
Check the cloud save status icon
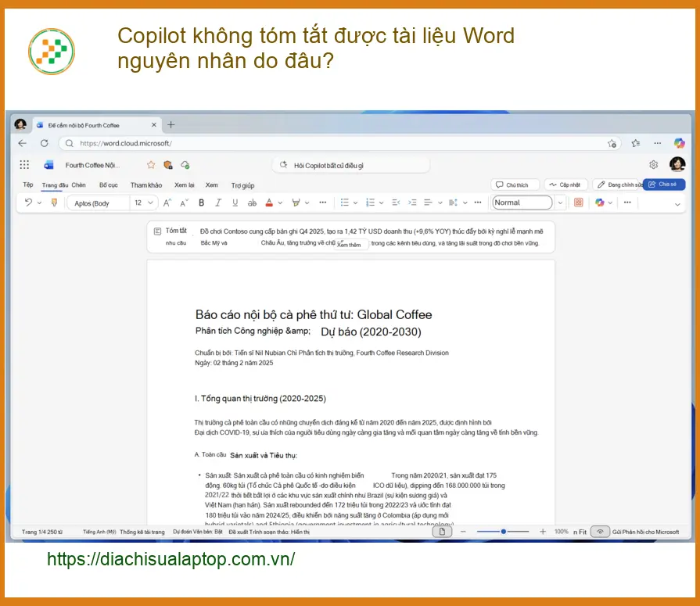pyautogui.click(x=185, y=165)
